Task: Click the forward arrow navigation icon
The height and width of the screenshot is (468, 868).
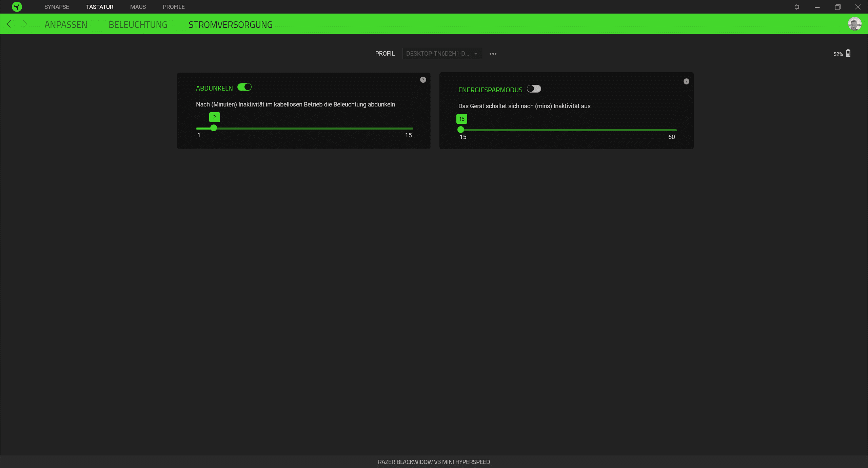Action: pyautogui.click(x=25, y=24)
